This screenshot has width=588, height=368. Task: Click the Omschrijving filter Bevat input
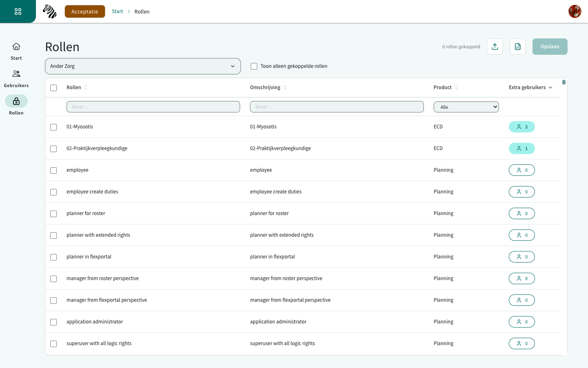point(337,107)
